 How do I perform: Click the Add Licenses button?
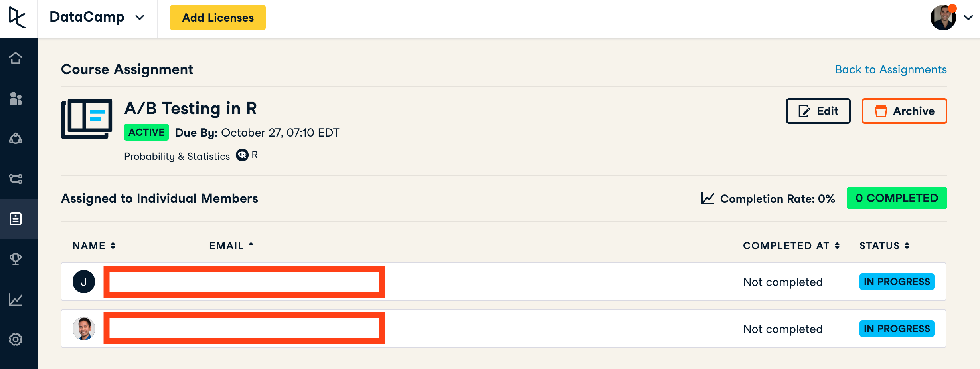click(x=218, y=18)
